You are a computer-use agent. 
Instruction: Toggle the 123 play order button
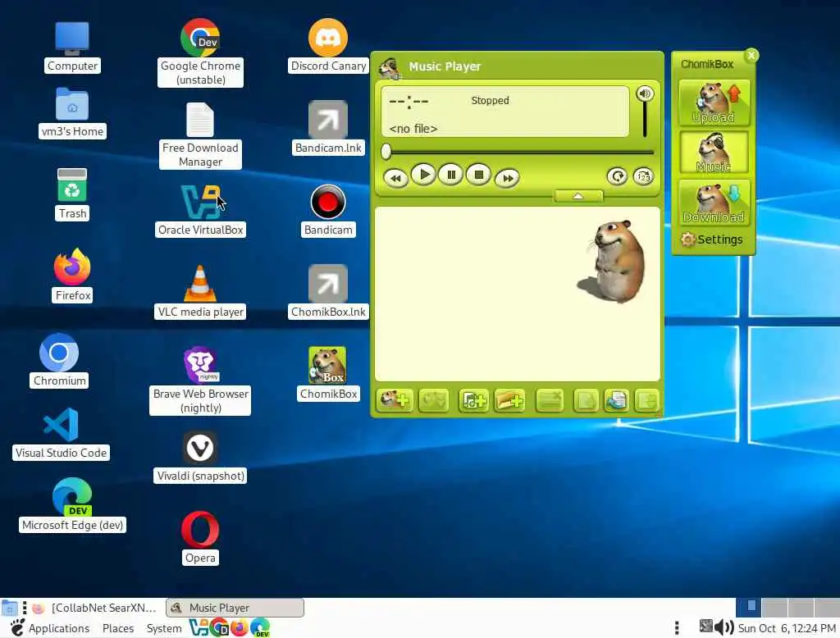[643, 176]
